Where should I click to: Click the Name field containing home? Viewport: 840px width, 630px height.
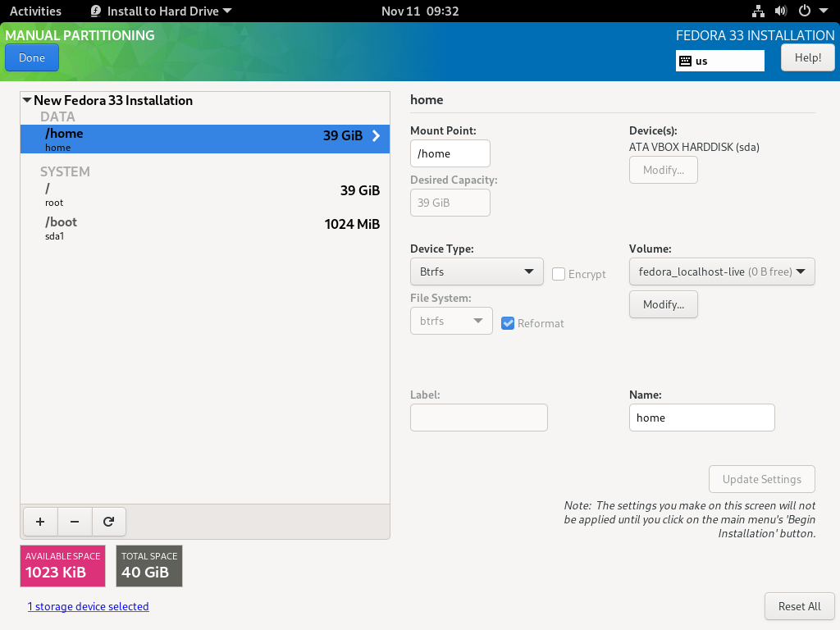702,418
